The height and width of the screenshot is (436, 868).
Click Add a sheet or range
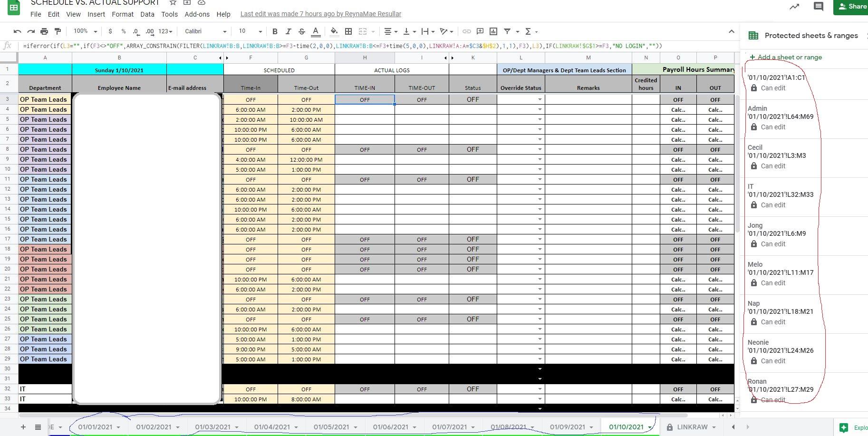789,57
